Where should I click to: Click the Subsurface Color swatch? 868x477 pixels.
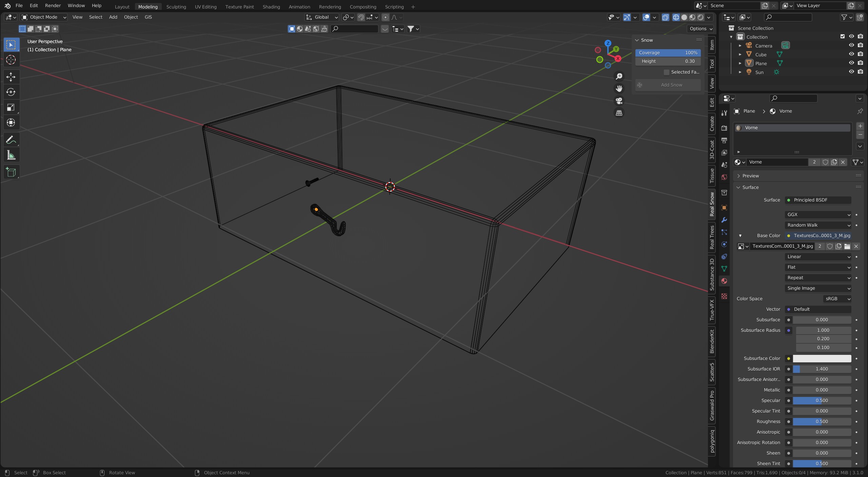822,359
